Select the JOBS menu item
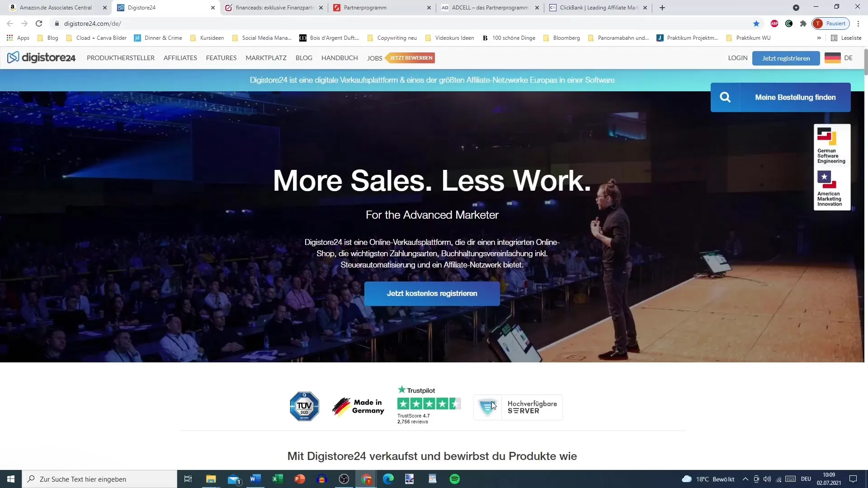 375,58
